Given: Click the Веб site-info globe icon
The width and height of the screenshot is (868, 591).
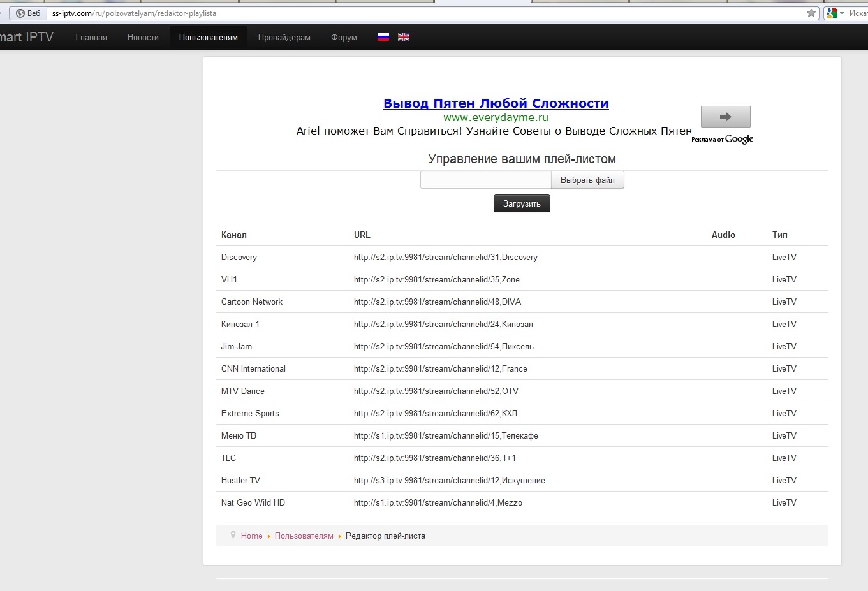Looking at the screenshot, I should click(20, 13).
